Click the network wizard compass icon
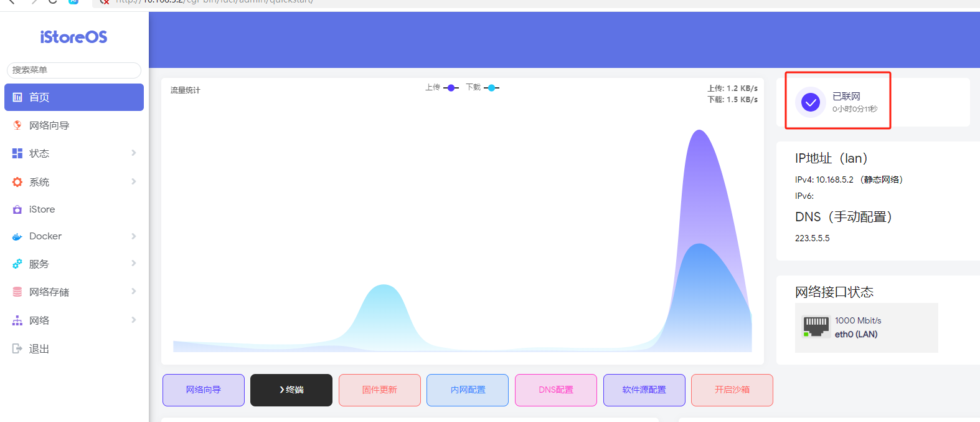The image size is (980, 422). click(17, 125)
